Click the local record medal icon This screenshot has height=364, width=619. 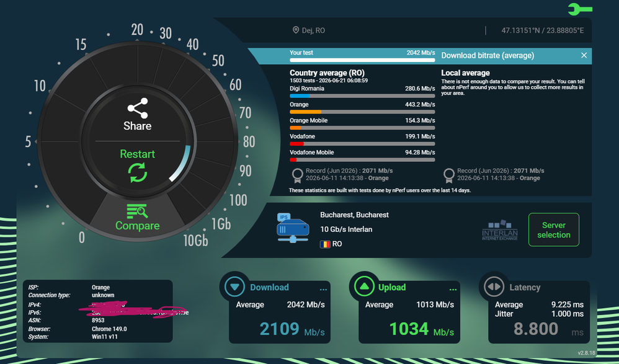coord(449,175)
